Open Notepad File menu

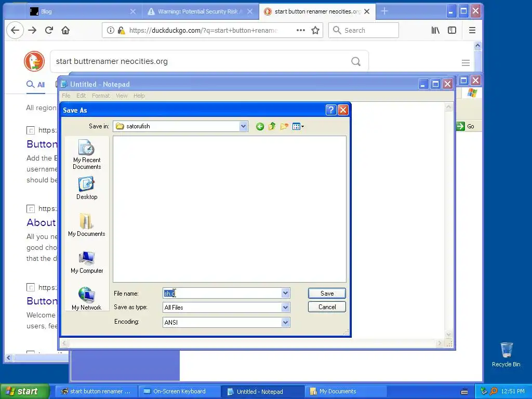tap(66, 96)
